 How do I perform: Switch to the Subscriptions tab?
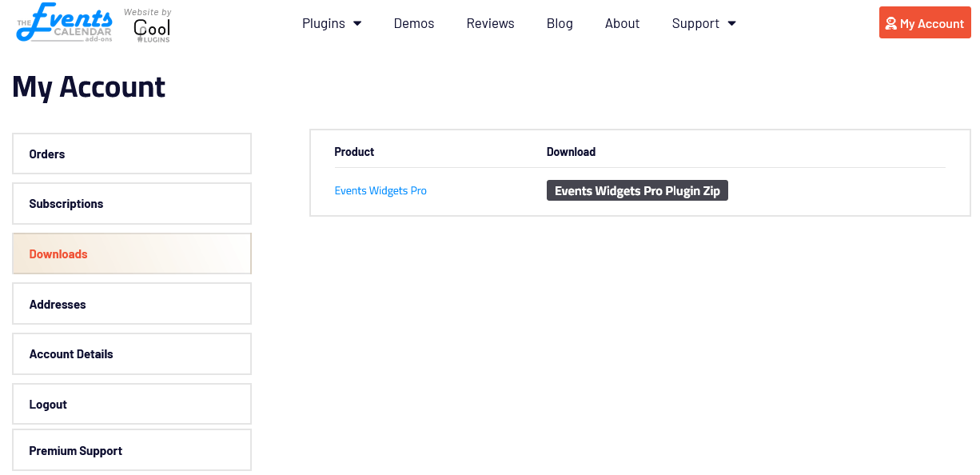click(132, 204)
